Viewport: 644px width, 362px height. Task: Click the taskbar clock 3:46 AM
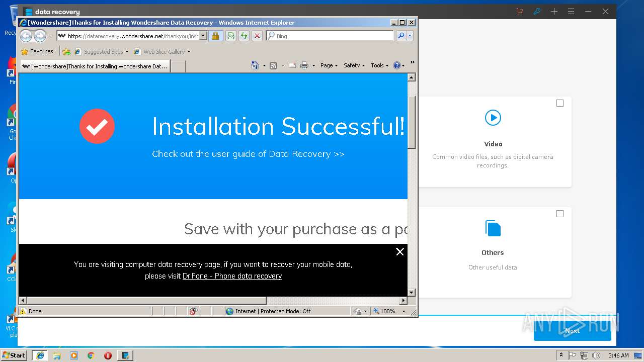(x=618, y=355)
